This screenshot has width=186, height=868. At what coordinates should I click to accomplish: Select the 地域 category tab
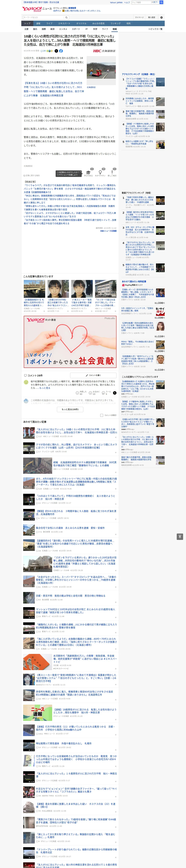[114, 29]
